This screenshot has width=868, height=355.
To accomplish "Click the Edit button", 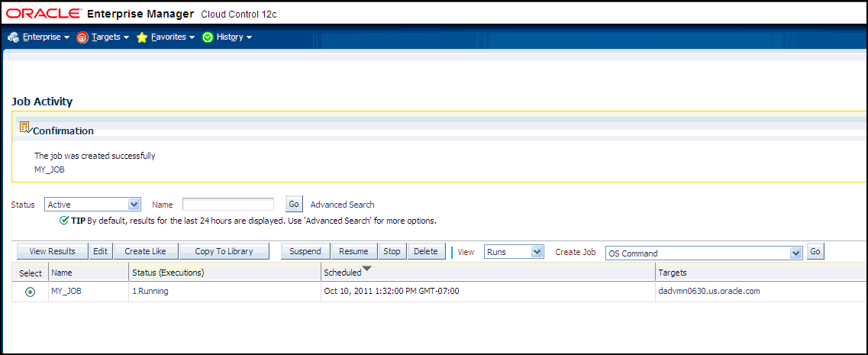I will tap(100, 251).
